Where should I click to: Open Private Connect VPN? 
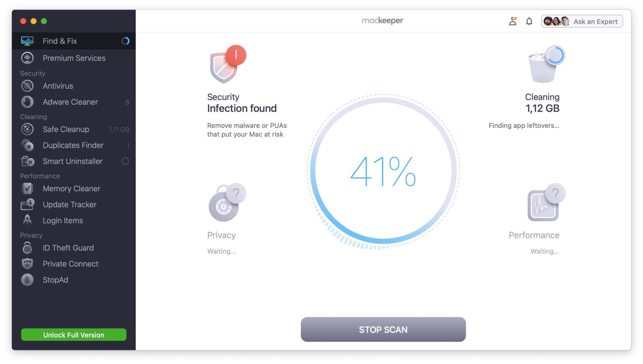(70, 264)
